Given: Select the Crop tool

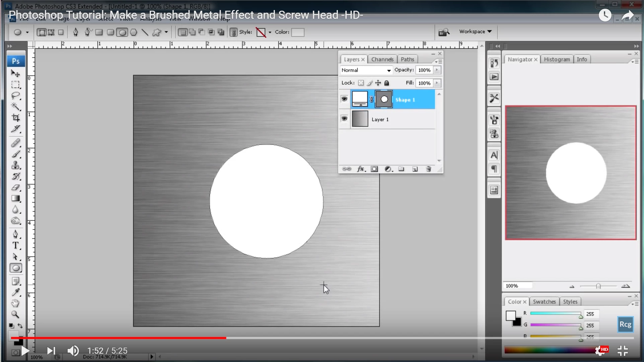Looking at the screenshot, I should [15, 118].
